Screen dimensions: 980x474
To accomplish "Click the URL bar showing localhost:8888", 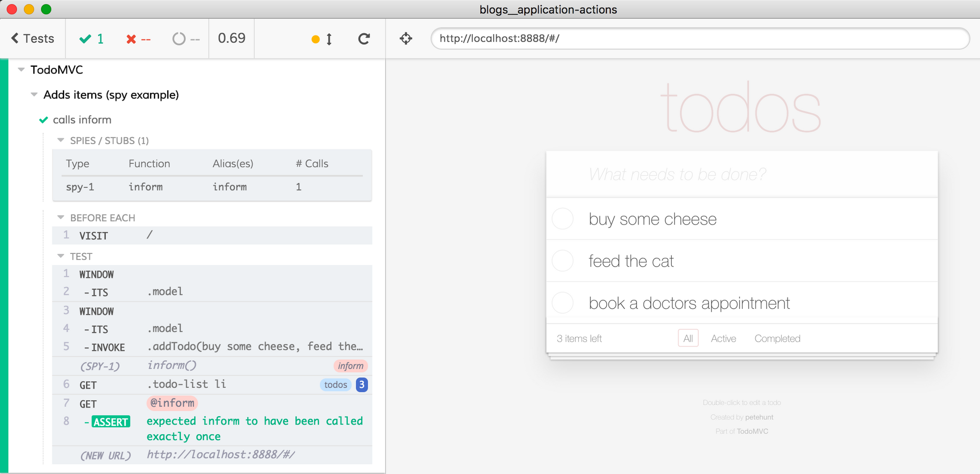I will point(700,38).
